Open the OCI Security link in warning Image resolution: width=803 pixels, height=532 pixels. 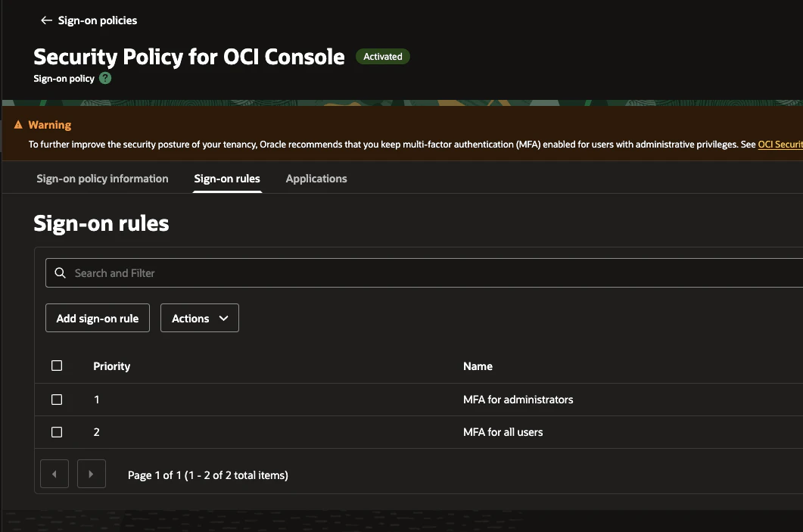coord(780,145)
